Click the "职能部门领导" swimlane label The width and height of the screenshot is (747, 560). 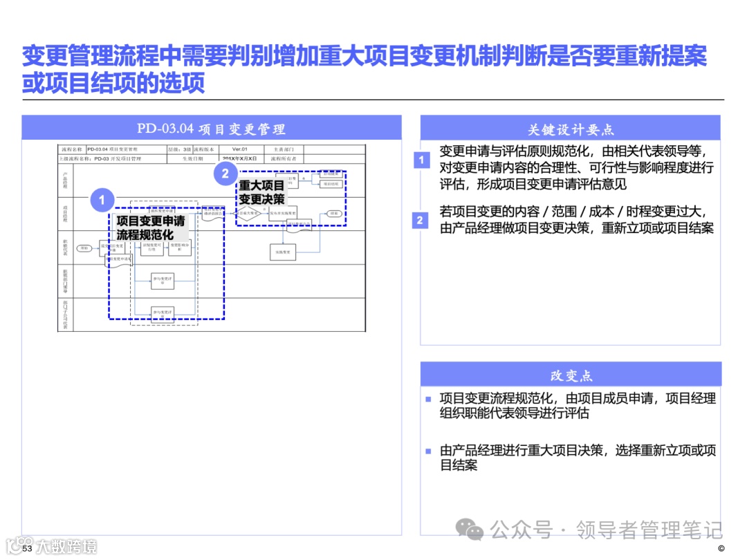(65, 281)
